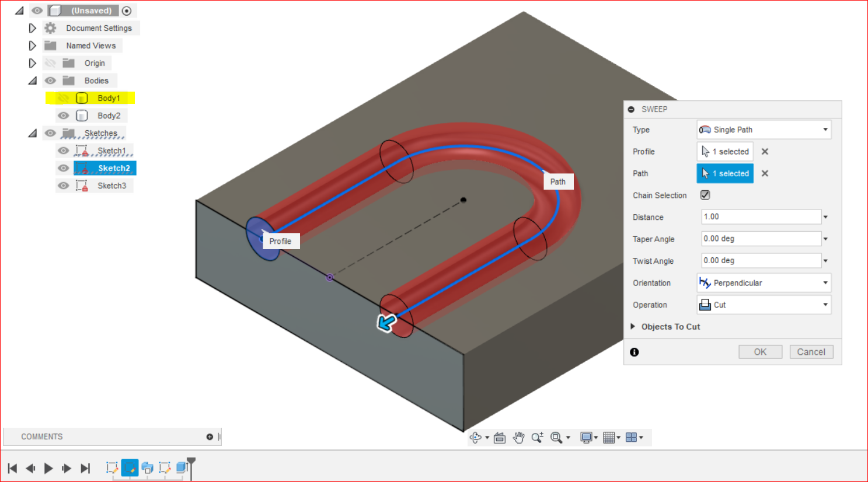The height and width of the screenshot is (482, 868).
Task: Open the Grid and Snaps icon
Action: pos(609,438)
